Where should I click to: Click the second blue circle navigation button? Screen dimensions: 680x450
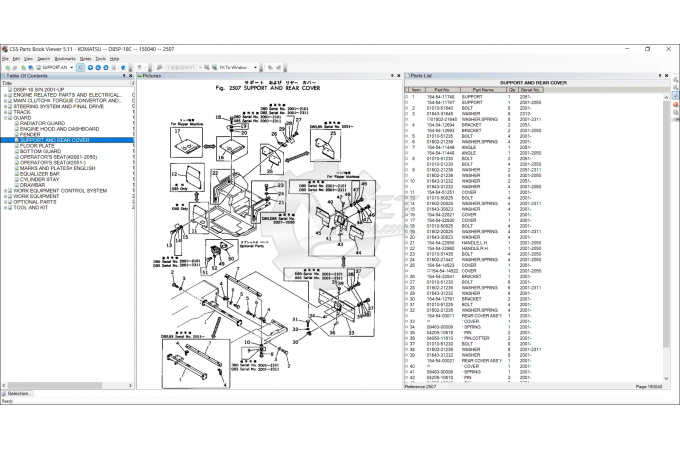98,68
